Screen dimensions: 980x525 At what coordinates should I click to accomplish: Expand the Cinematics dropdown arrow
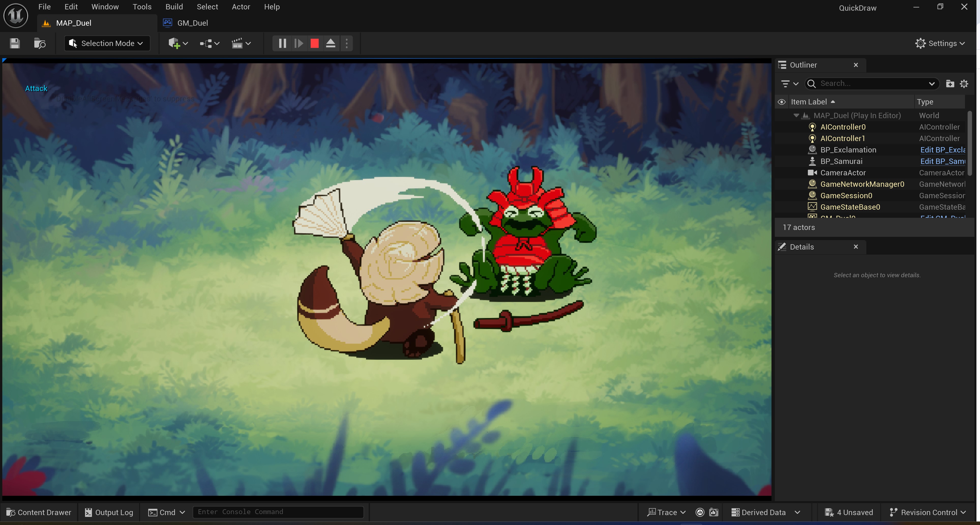tap(248, 44)
